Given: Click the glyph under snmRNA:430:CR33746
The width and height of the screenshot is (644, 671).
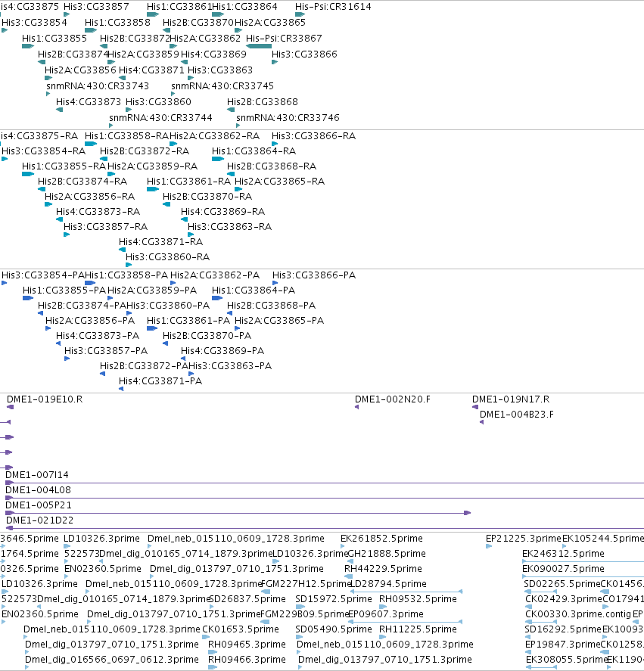Looking at the screenshot, I should [x=238, y=126].
